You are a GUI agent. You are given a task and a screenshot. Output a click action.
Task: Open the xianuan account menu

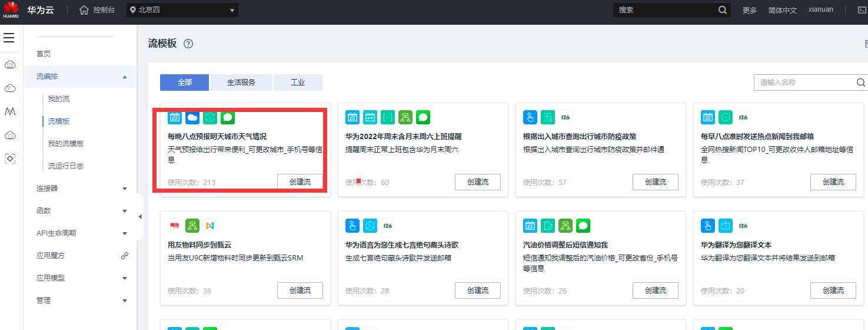coord(820,9)
